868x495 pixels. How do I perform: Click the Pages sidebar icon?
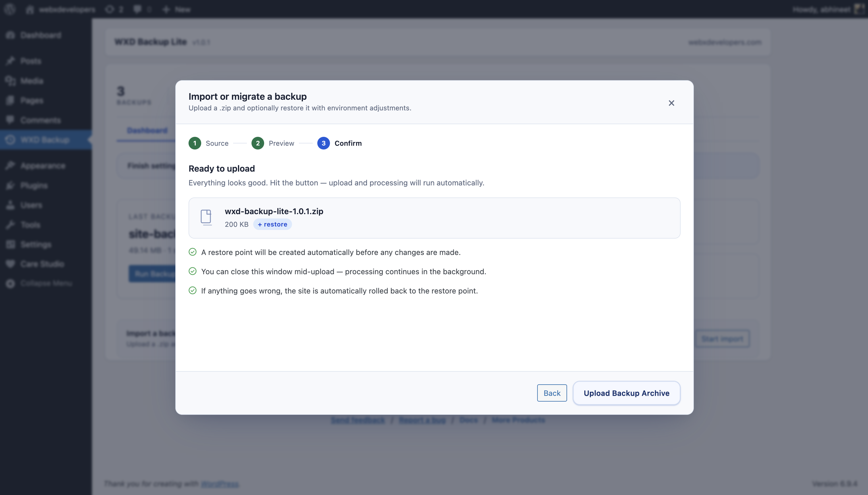pos(11,100)
